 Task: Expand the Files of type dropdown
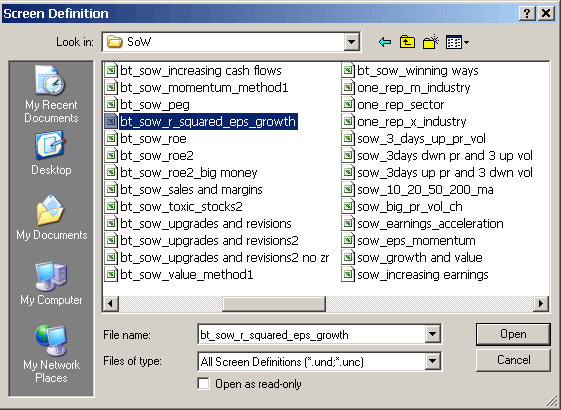[x=432, y=361]
